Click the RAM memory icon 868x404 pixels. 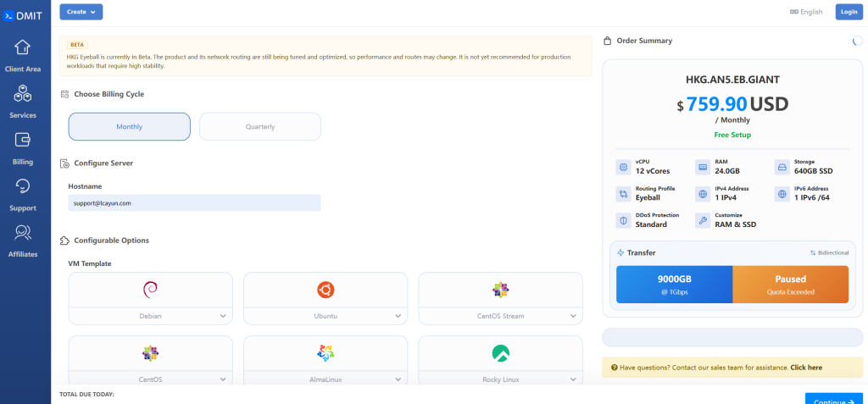(x=703, y=167)
